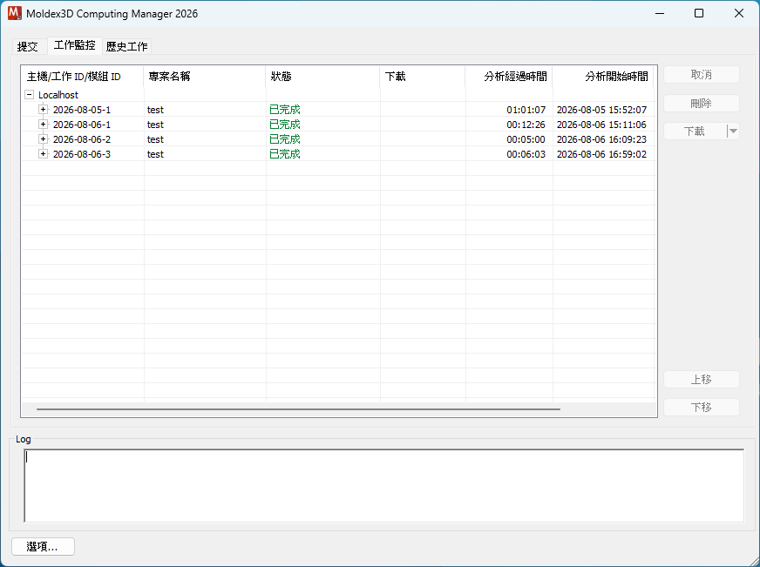Click start time 2026-08-06 15:11:06
Viewport: 760px width, 567px height.
[602, 125]
